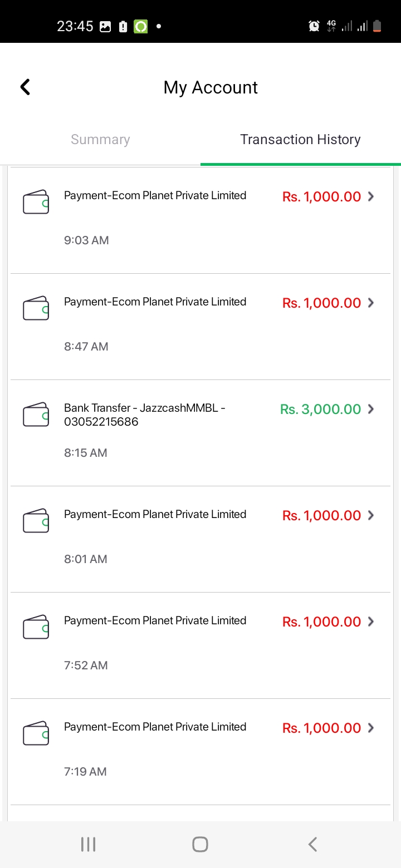Tap wallet icon of the 9:03 AM payment
Screen dimensions: 401x868
click(36, 202)
